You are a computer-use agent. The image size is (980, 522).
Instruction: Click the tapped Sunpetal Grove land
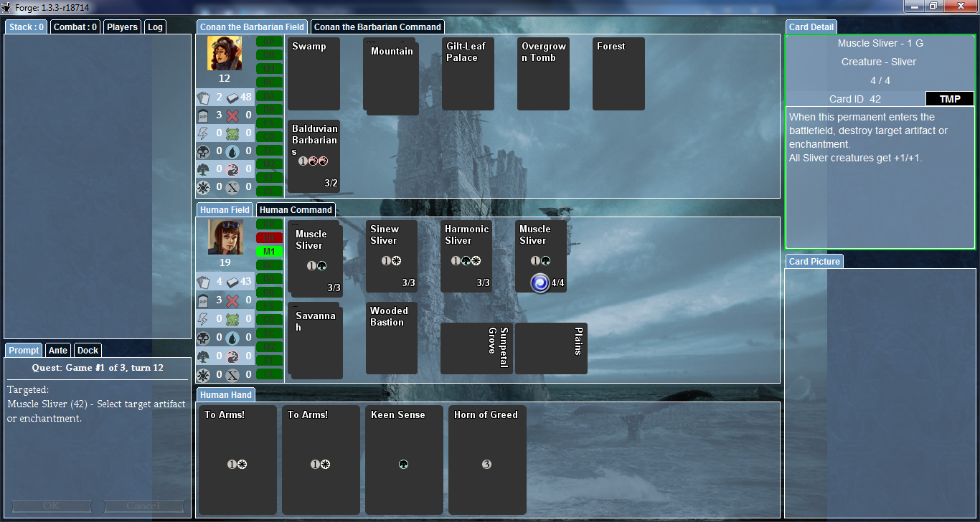click(476, 348)
